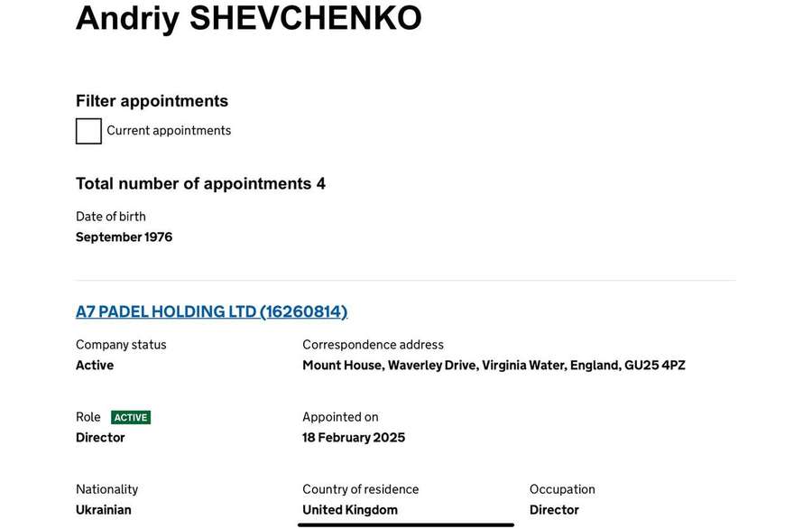Click the Correspondence address label
Image resolution: width=812 pixels, height=529 pixels.
click(373, 345)
